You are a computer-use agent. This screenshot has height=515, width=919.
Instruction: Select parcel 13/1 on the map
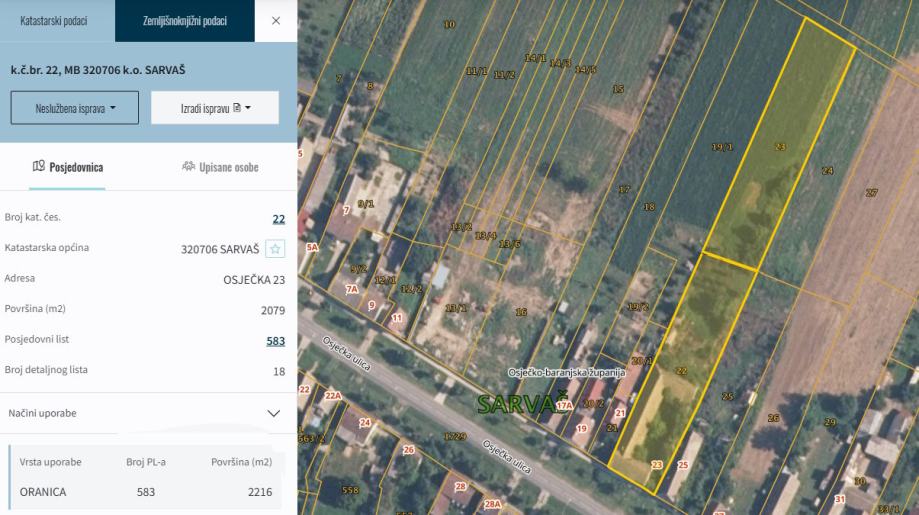click(456, 308)
